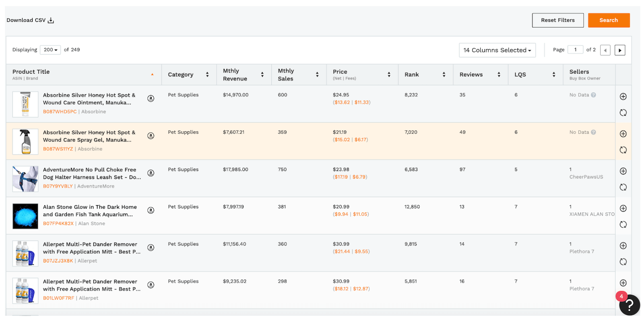This screenshot has width=644, height=320.
Task: Open ASIN B07Y9YVBLY link
Action: [x=58, y=186]
